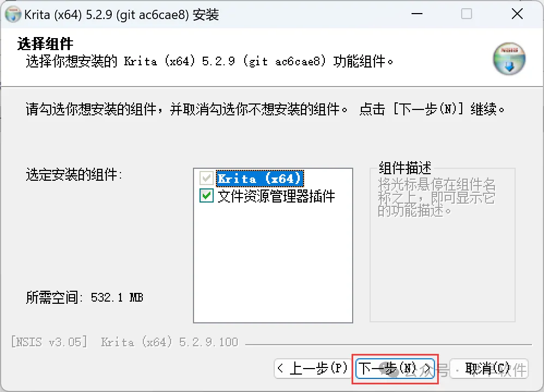
Task: Click the 所需空间 532.1 MB text
Action: (x=84, y=297)
